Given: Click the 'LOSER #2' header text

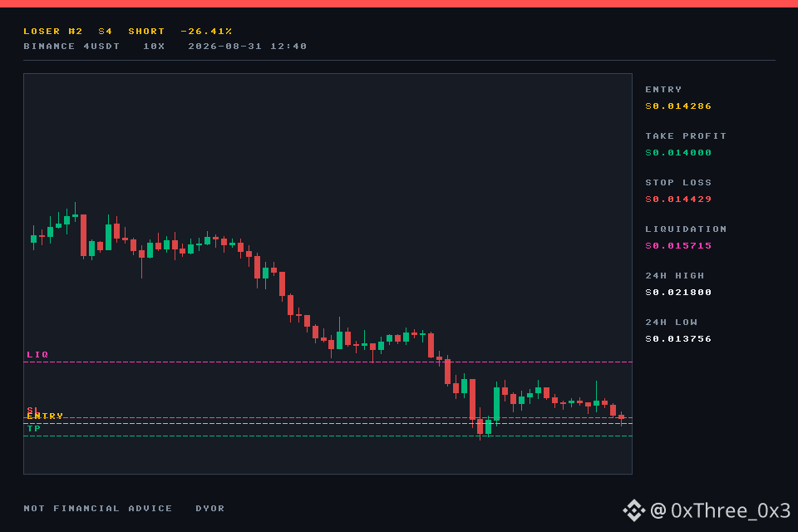Looking at the screenshot, I should (x=53, y=31).
